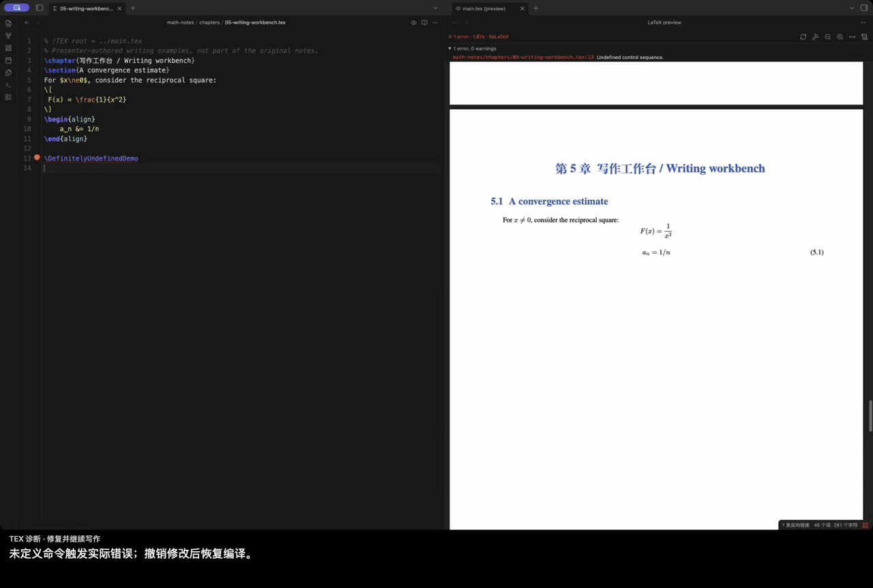Close the main.tex (preview) tab
The height and width of the screenshot is (588, 873).
coord(522,8)
